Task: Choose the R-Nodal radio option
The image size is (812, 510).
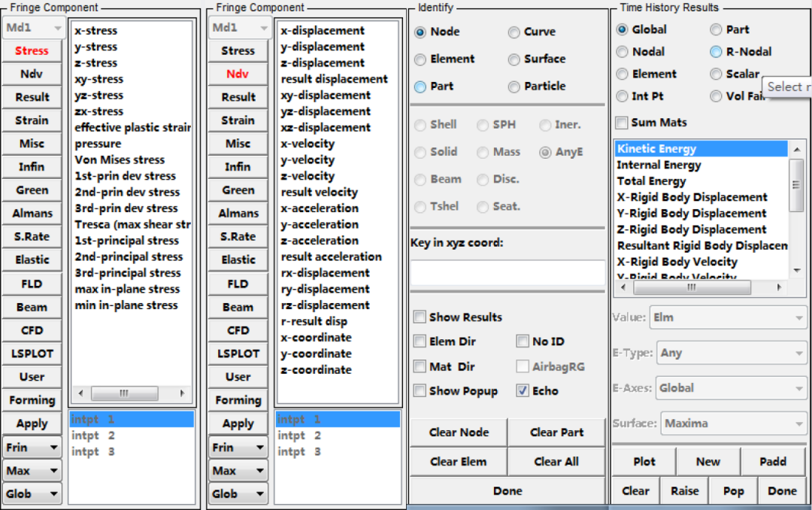Action: [716, 52]
